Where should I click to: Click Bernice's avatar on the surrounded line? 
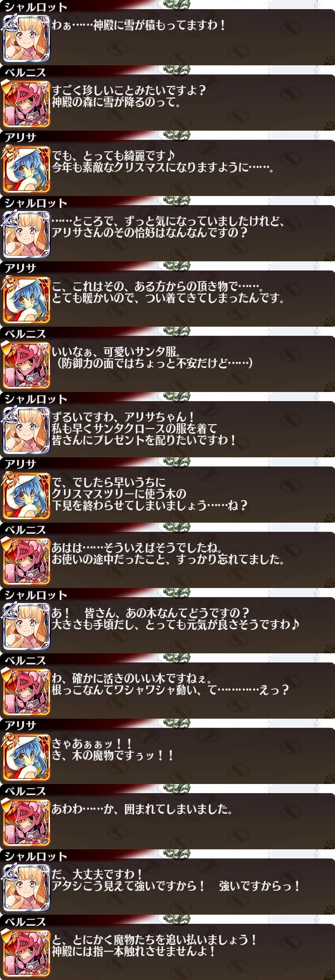click(x=26, y=822)
